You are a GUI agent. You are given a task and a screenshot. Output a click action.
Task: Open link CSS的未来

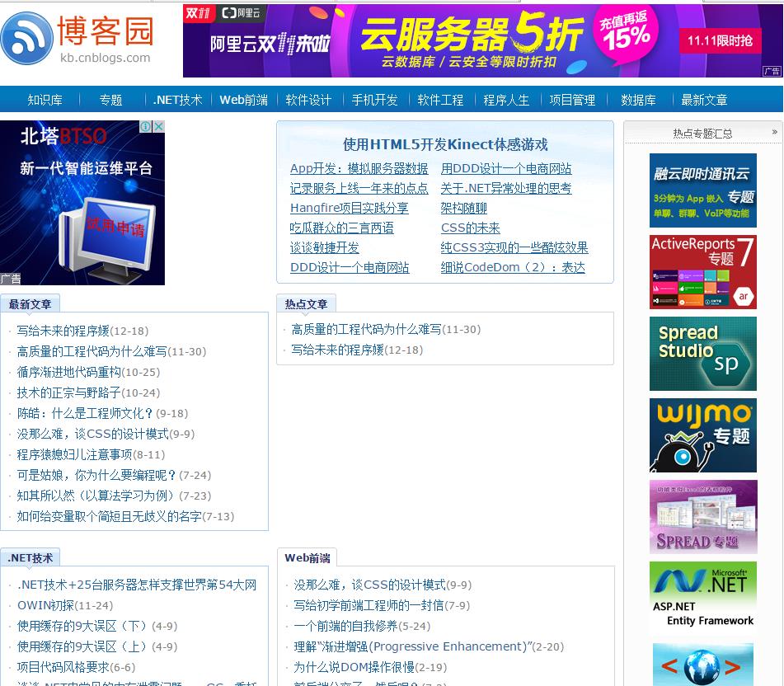pos(471,228)
